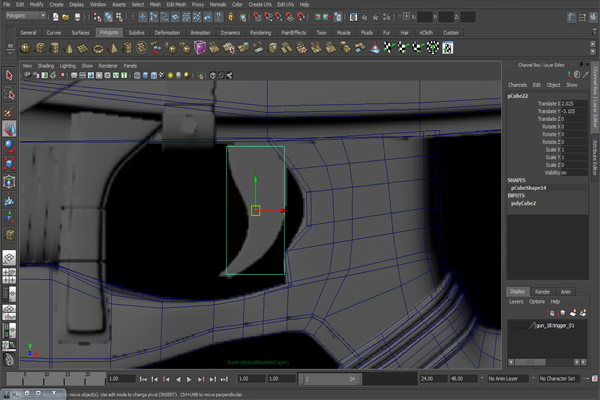
Task: Switch to the Animation shelf tab
Action: click(x=200, y=33)
